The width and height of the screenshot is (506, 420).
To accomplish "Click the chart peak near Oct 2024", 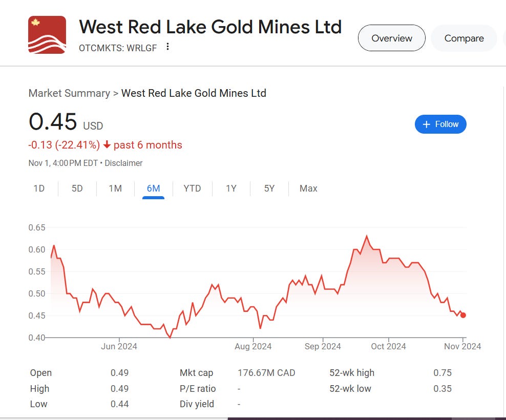I will pos(367,236).
